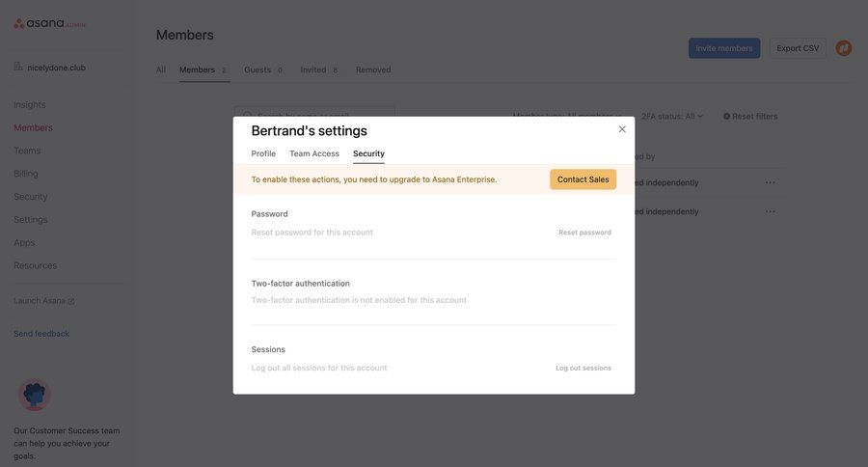The height and width of the screenshot is (467, 868).
Task: Click "Reset password for this account" text
Action: (312, 233)
